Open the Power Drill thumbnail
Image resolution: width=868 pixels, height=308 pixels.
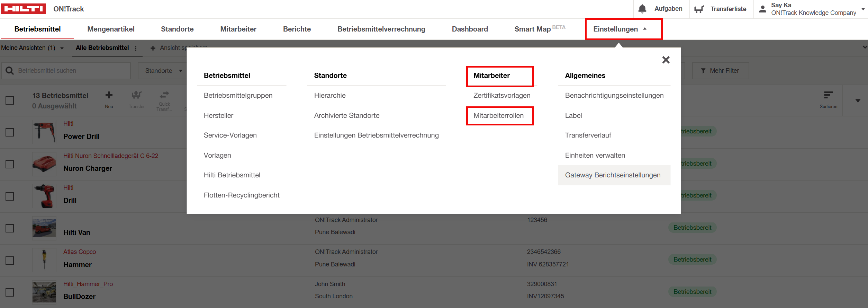click(x=44, y=132)
